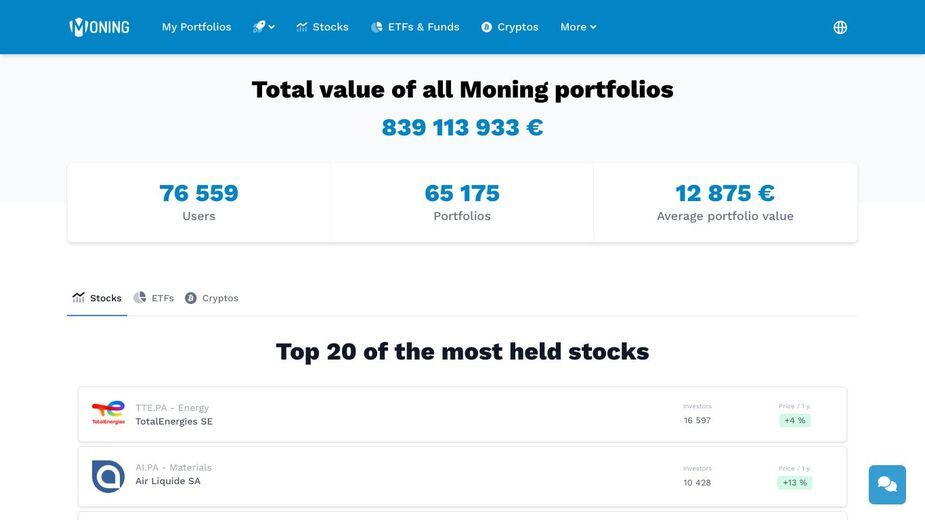Click the TotalEnergies company logo
This screenshot has width=925, height=520.
click(109, 413)
